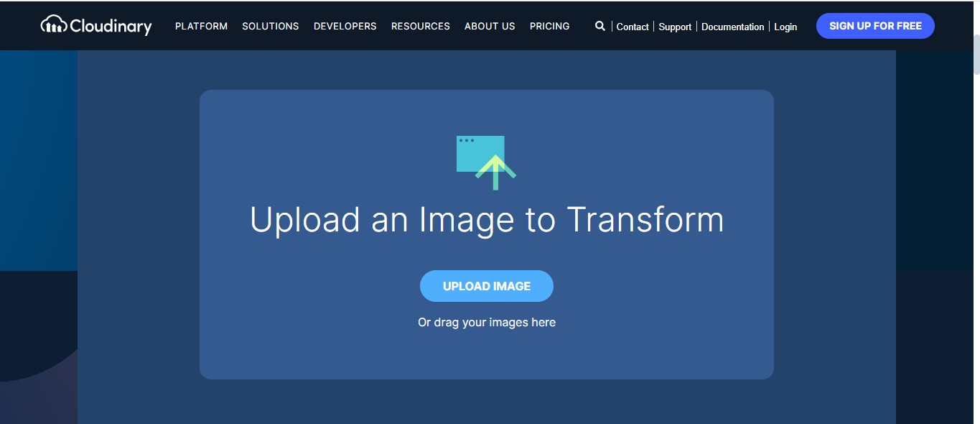Image resolution: width=980 pixels, height=424 pixels.
Task: Open the site search magnifier icon
Action: [x=600, y=26]
